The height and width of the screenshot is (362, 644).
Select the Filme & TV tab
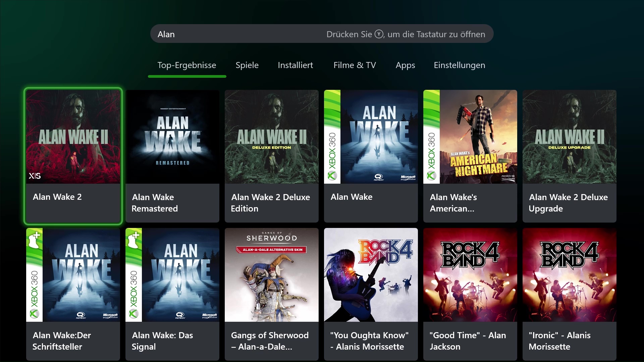(x=355, y=65)
